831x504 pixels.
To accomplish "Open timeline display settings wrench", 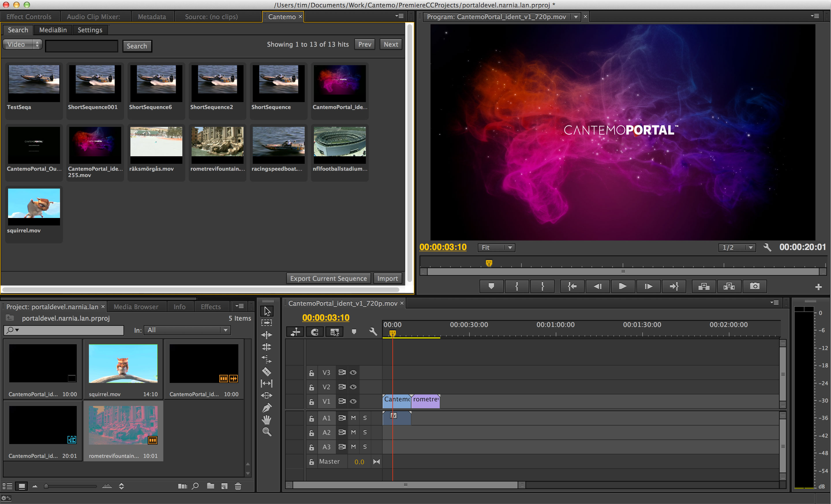I will pos(373,332).
